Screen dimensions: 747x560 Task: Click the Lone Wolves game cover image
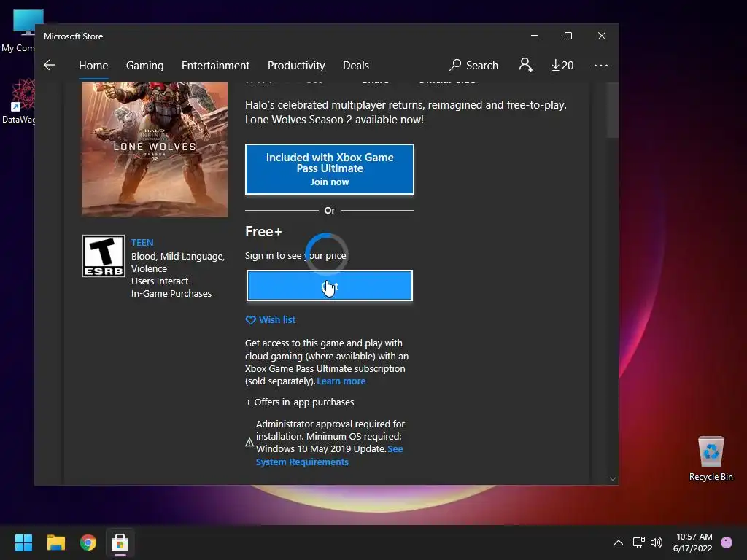(155, 149)
